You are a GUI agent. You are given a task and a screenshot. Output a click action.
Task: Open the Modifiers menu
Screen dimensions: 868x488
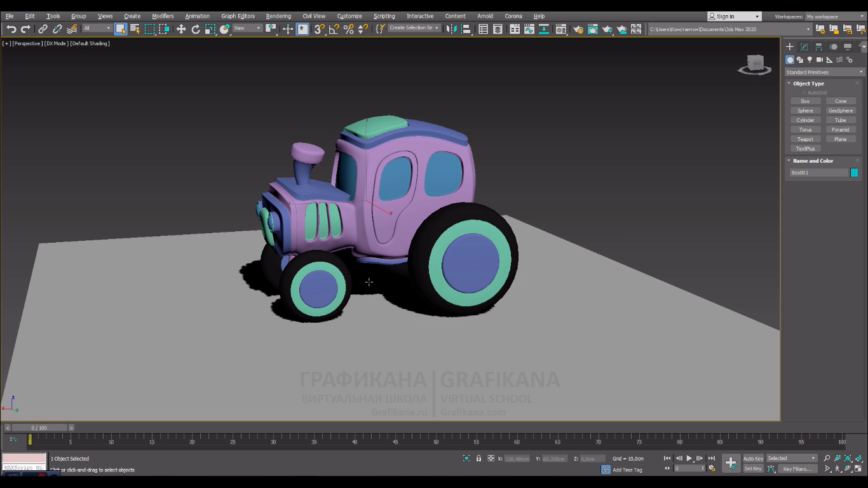click(x=163, y=16)
